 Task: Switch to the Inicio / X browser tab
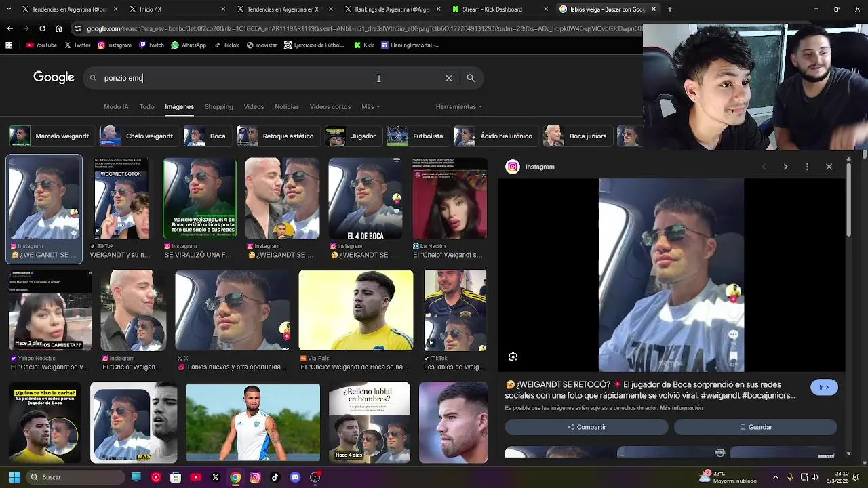tap(176, 9)
